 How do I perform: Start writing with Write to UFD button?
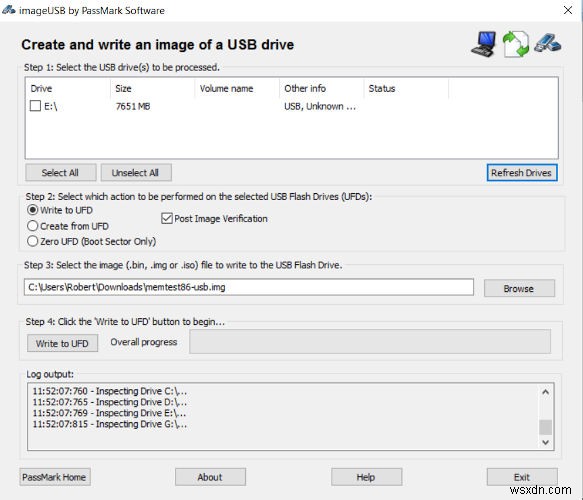tap(62, 343)
